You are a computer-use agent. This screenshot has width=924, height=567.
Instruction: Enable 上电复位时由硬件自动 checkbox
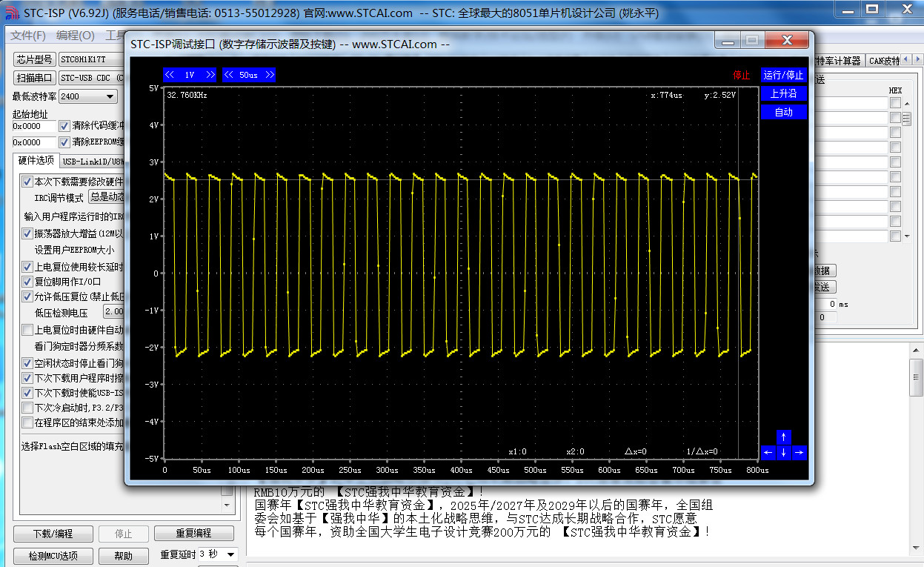pos(27,330)
